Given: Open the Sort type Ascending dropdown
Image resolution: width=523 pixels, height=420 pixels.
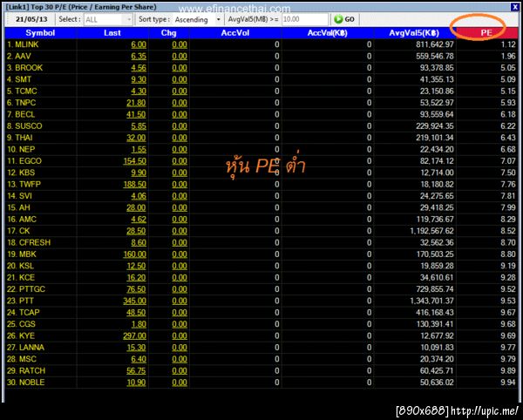Looking at the screenshot, I should [x=198, y=20].
